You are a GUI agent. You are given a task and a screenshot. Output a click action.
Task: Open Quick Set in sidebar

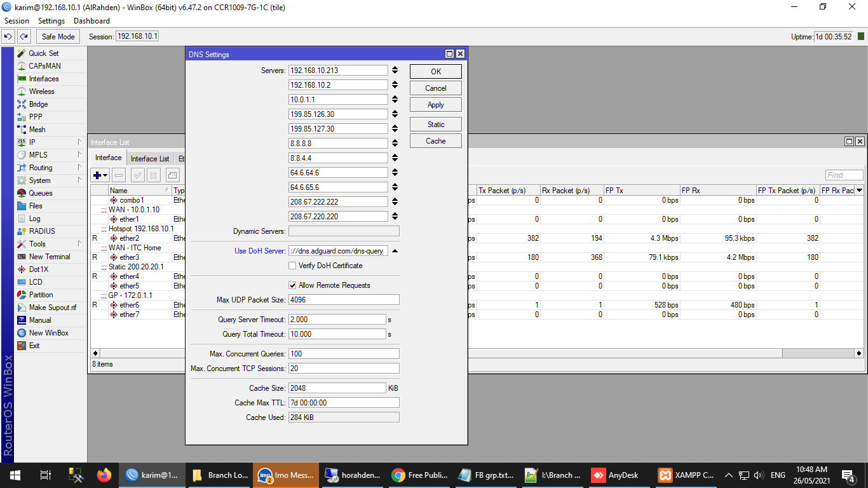(x=44, y=53)
